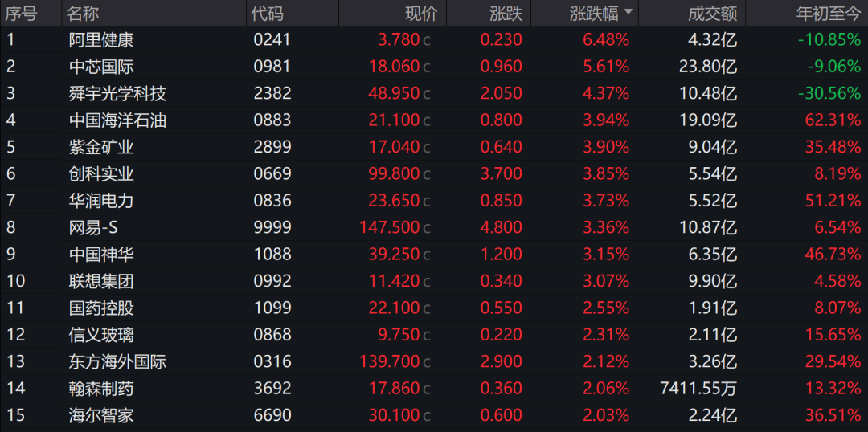The height and width of the screenshot is (432, 868).
Task: Click 东方海外国际 stock name
Action: (x=117, y=362)
